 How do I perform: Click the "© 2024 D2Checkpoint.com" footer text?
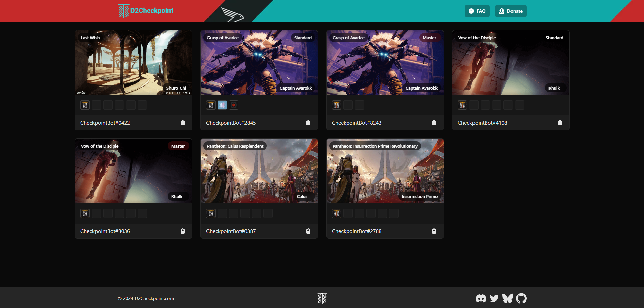click(x=146, y=298)
